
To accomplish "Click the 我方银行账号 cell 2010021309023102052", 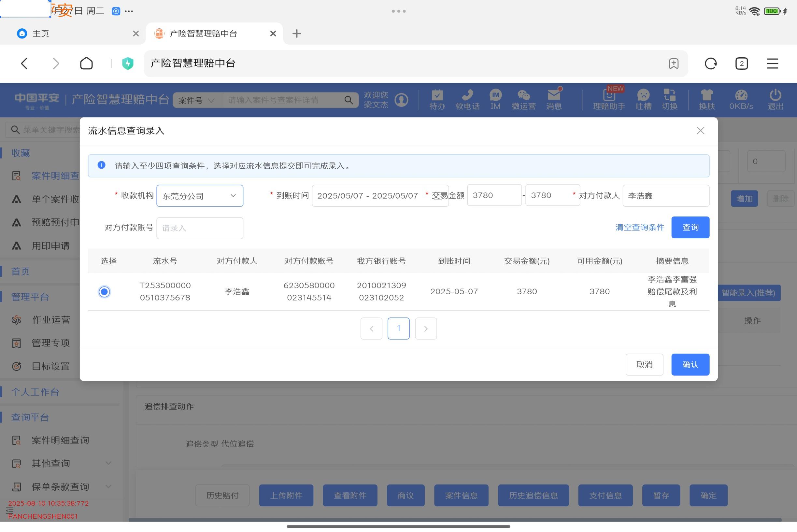I will (x=381, y=292).
